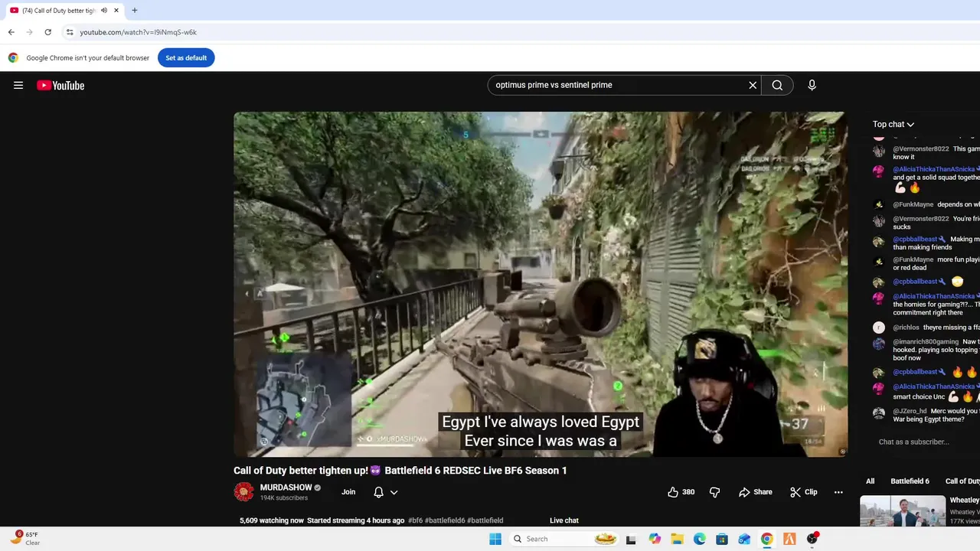
Task: Go back with browser back arrow
Action: (11, 32)
